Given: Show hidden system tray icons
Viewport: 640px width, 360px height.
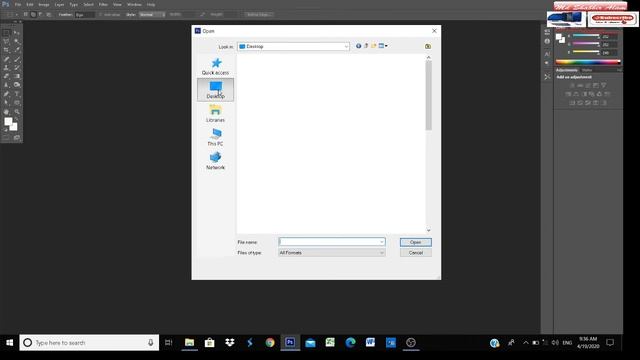Looking at the screenshot, I should coord(526,343).
